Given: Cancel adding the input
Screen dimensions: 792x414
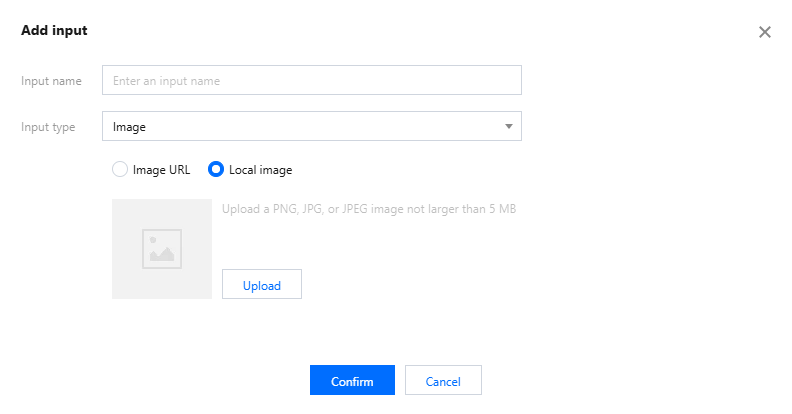Looking at the screenshot, I should click(443, 381).
